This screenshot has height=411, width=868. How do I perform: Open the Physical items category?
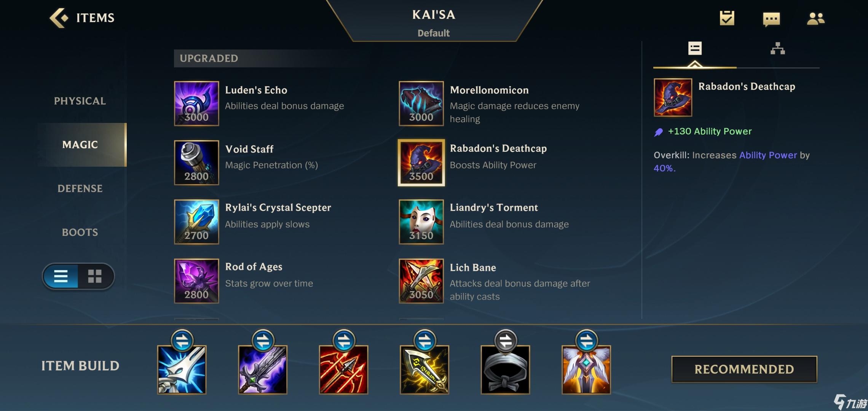point(80,101)
